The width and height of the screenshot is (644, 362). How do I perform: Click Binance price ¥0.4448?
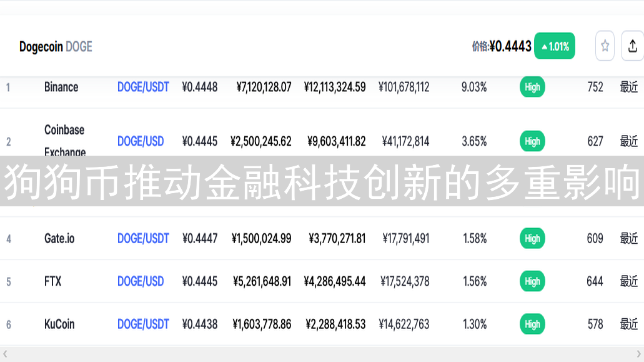point(200,87)
